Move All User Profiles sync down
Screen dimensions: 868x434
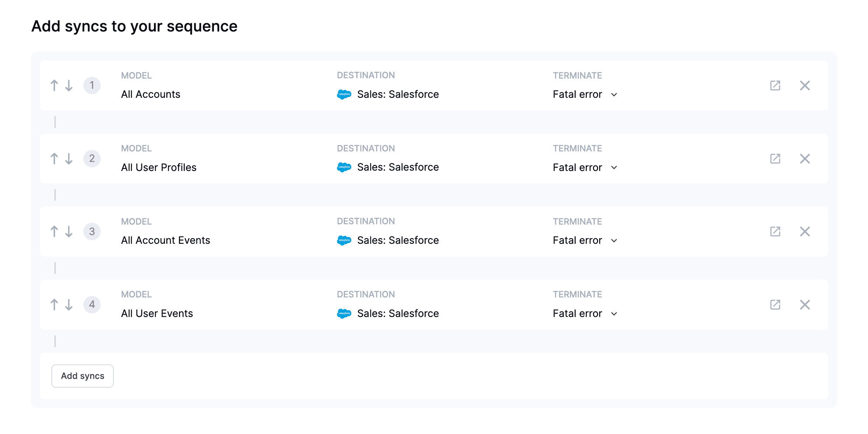click(x=69, y=158)
